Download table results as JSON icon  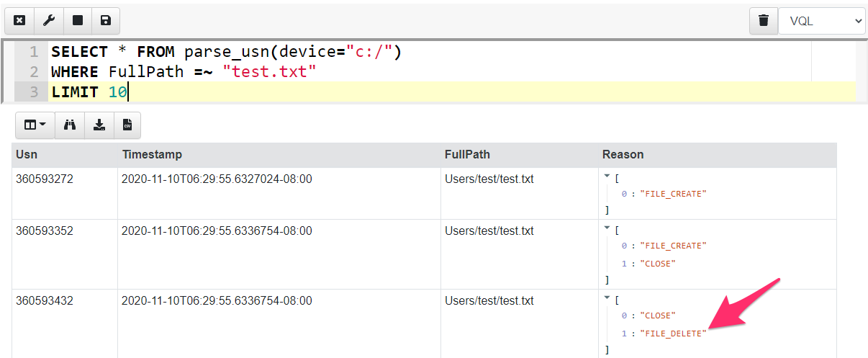pyautogui.click(x=99, y=125)
